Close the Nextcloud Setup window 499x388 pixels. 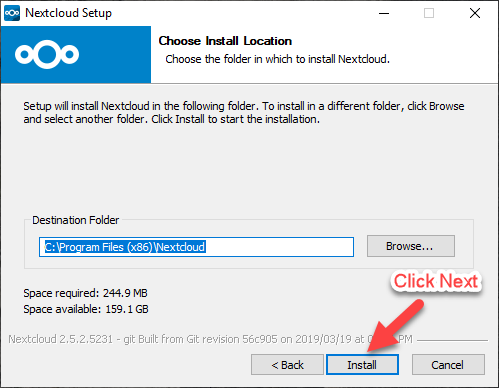point(475,13)
